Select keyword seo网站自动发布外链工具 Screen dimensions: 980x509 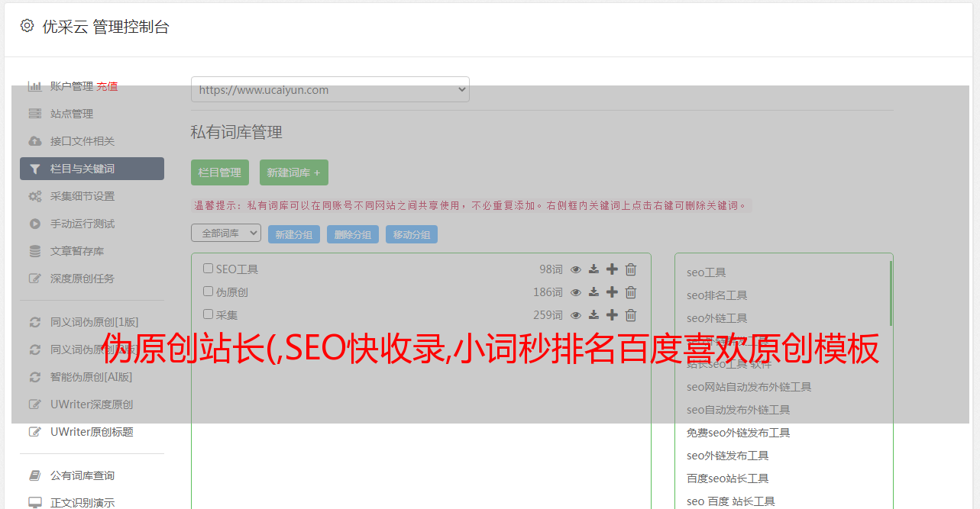749,387
